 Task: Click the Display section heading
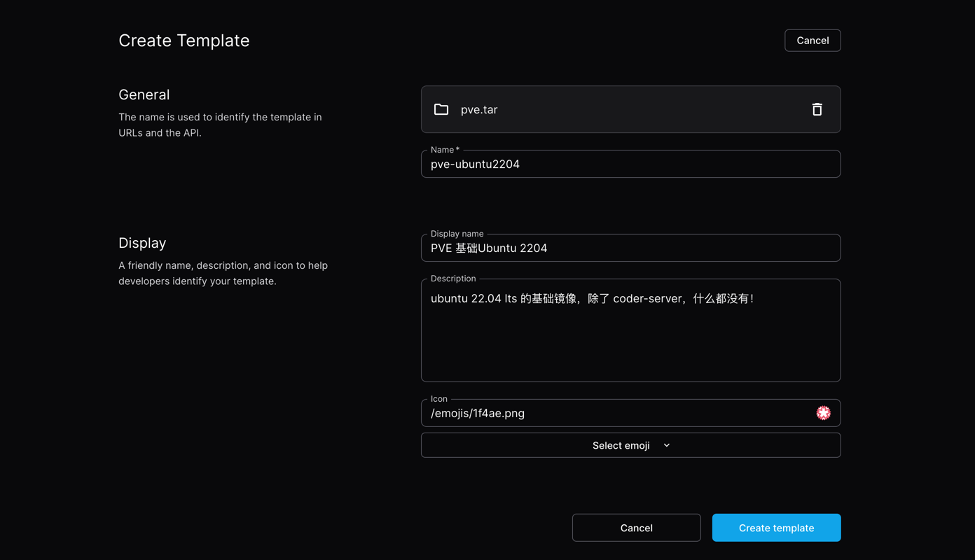click(x=142, y=243)
